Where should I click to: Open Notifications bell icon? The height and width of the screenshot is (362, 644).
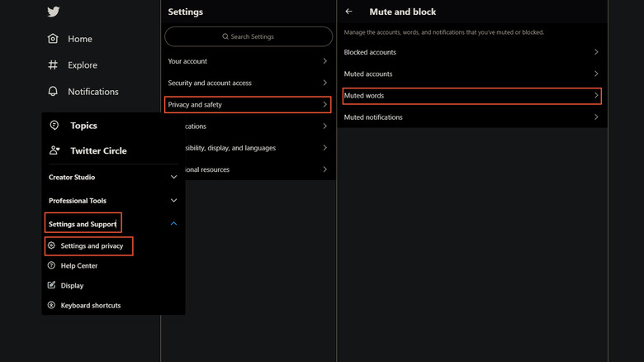click(54, 92)
